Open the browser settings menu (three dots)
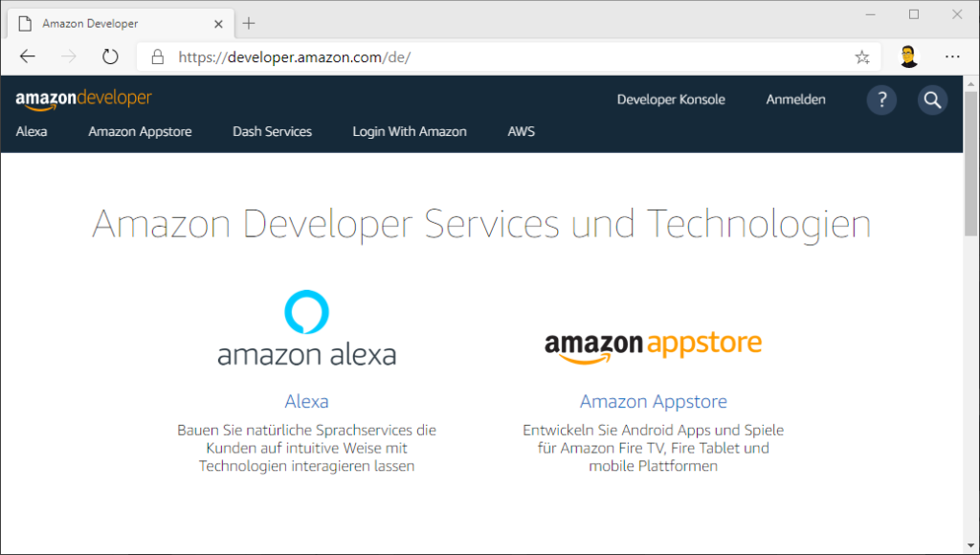This screenshot has width=980, height=555. (952, 56)
